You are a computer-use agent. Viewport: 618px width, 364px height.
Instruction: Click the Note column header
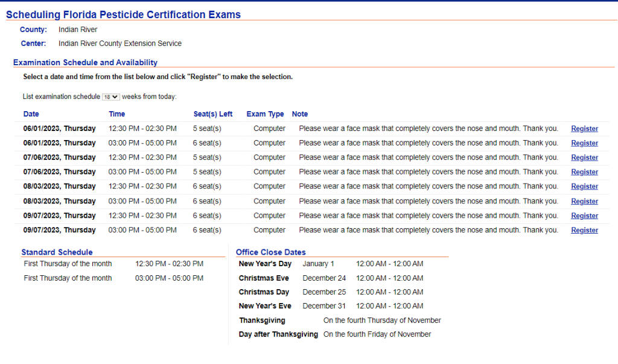pyautogui.click(x=300, y=114)
